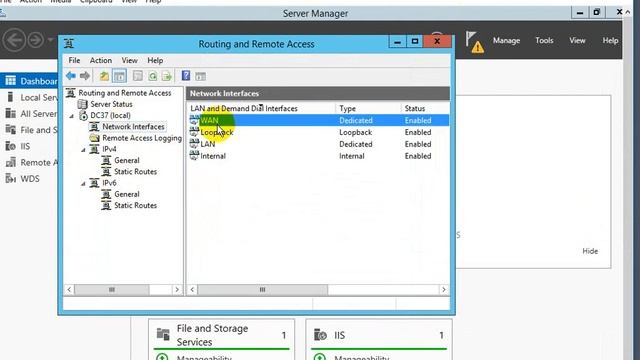
Task: Select General under IPv4
Action: [127, 160]
